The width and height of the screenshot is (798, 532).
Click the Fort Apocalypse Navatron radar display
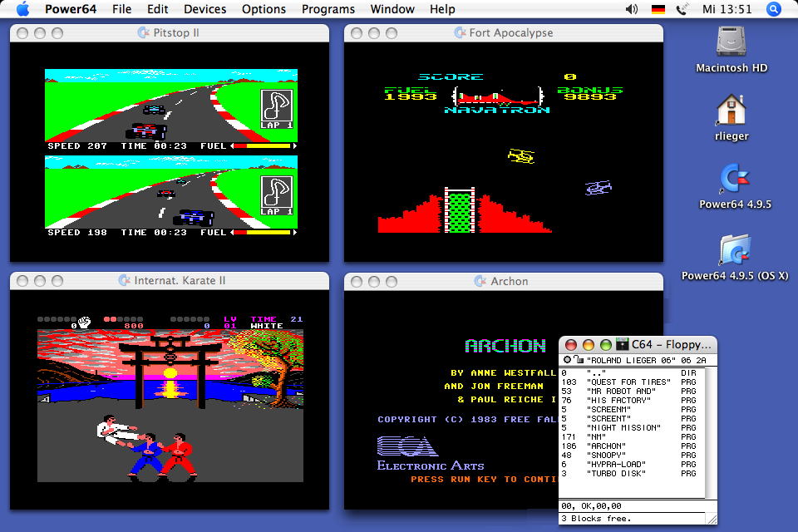point(498,96)
